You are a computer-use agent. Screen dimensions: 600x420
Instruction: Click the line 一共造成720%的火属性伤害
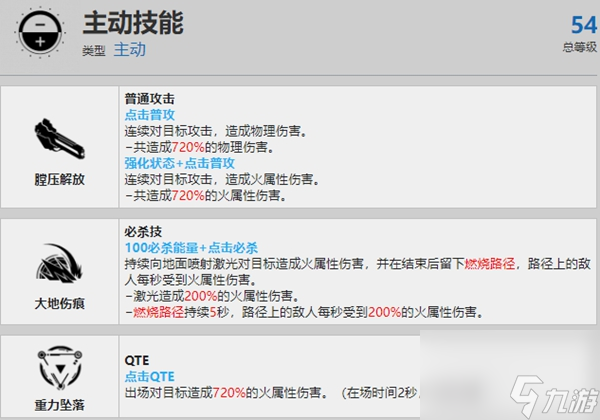(205, 195)
